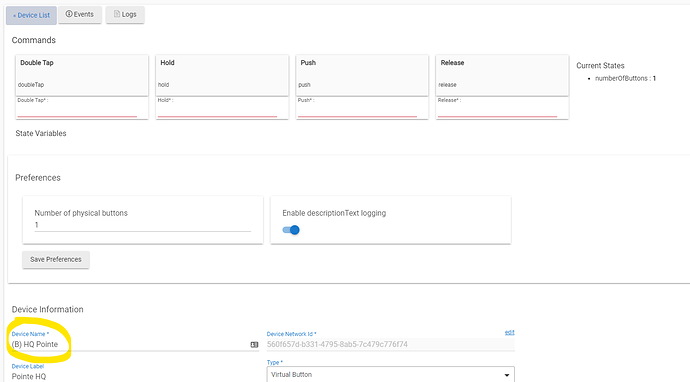Toggle Enable descriptionText logging switch
This screenshot has width=690, height=382.
click(x=291, y=230)
